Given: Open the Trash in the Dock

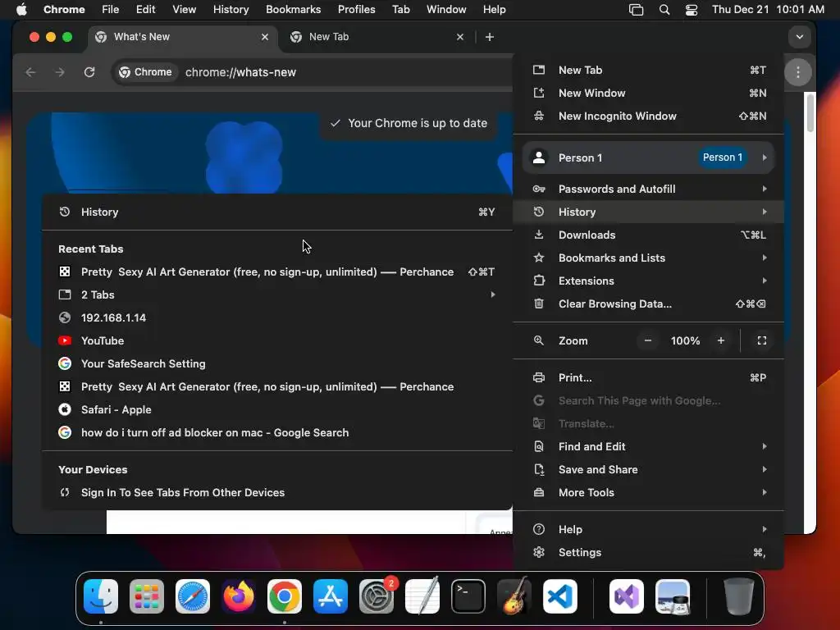Looking at the screenshot, I should (739, 596).
